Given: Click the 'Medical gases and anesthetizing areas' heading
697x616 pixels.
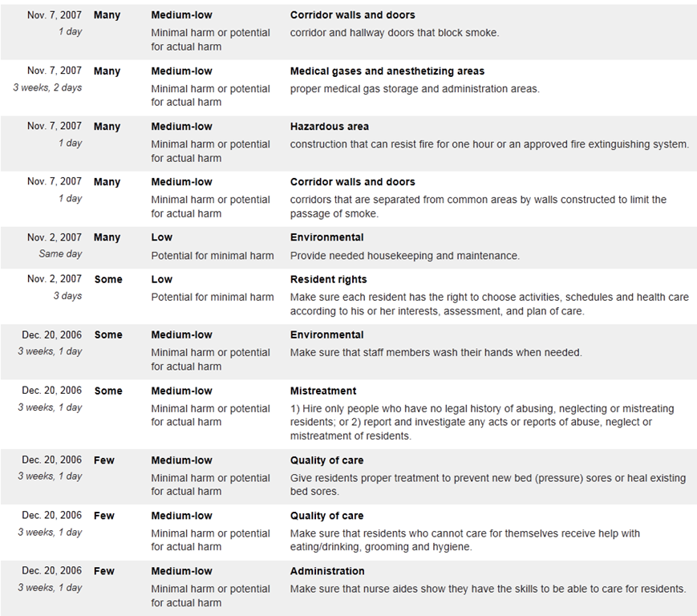Looking at the screenshot, I should pos(387,71).
